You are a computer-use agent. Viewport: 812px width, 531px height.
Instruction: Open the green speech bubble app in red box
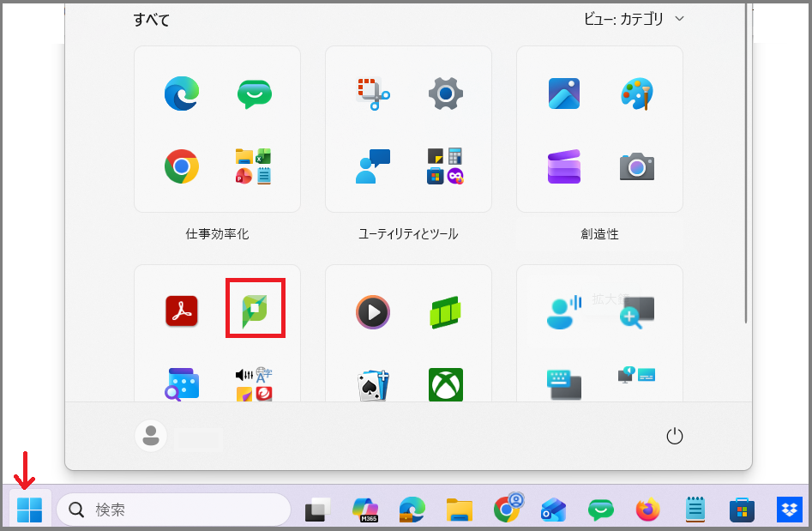pos(255,312)
